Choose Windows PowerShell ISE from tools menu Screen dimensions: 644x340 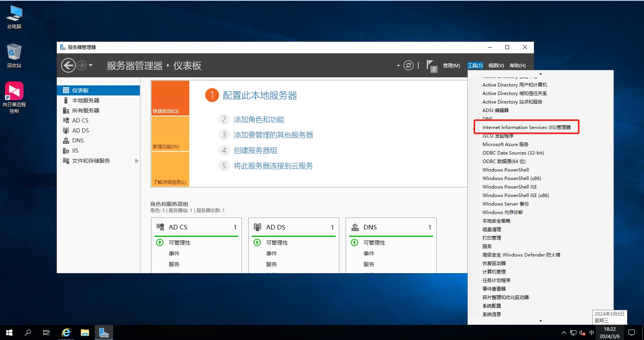tap(509, 187)
